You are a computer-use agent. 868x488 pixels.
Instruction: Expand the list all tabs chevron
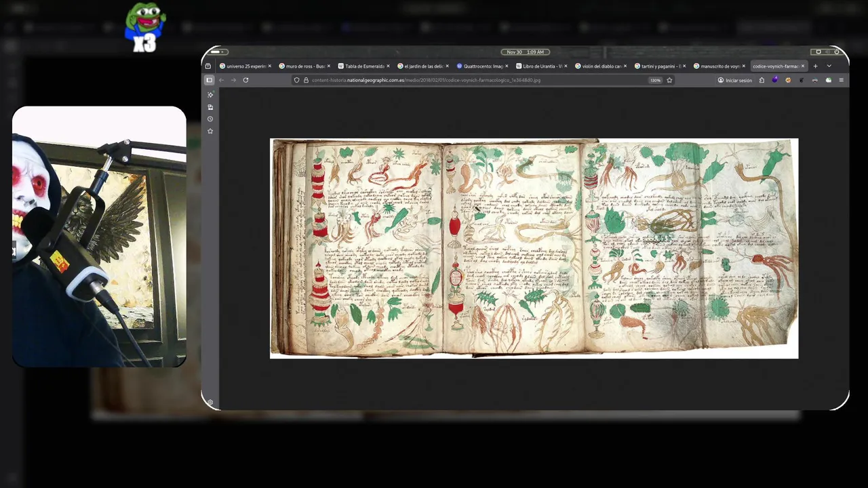coord(829,66)
